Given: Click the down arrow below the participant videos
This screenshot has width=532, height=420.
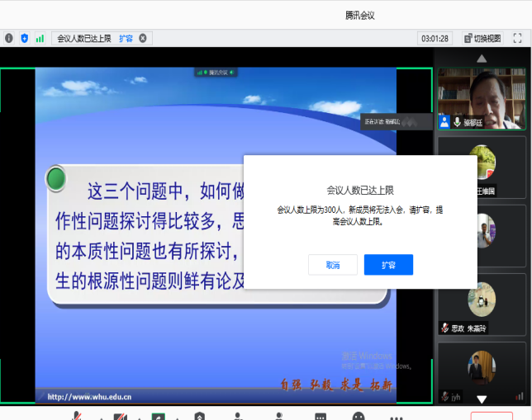Looking at the screenshot, I should click(x=482, y=399).
